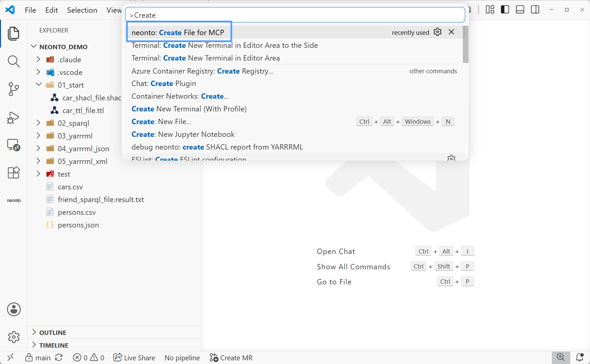Expand the 04_yarrrml_json folder

click(x=38, y=149)
